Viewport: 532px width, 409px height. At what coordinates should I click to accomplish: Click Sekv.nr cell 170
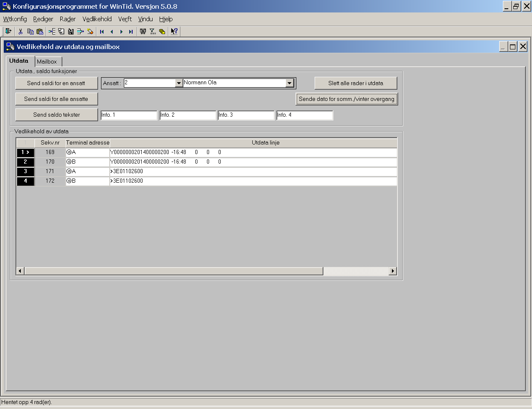tap(50, 162)
